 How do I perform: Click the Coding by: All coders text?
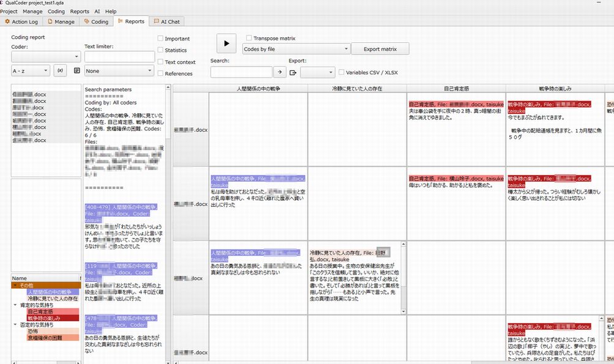click(111, 103)
